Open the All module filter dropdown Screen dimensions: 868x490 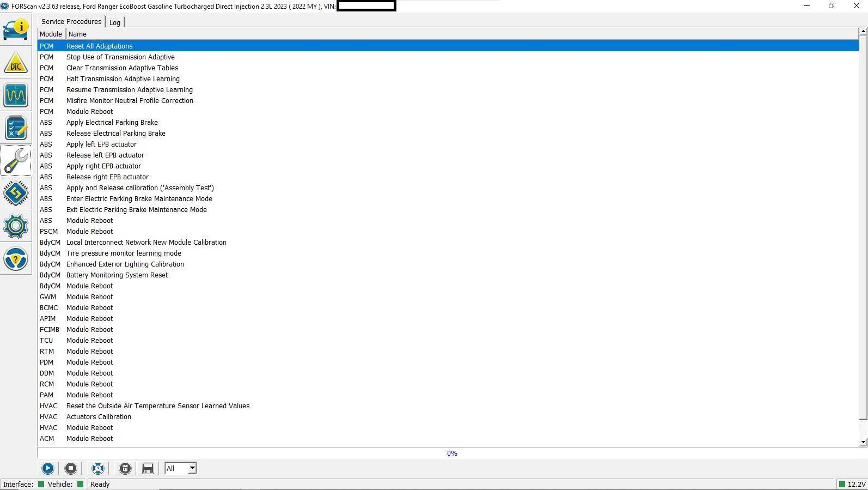click(180, 468)
